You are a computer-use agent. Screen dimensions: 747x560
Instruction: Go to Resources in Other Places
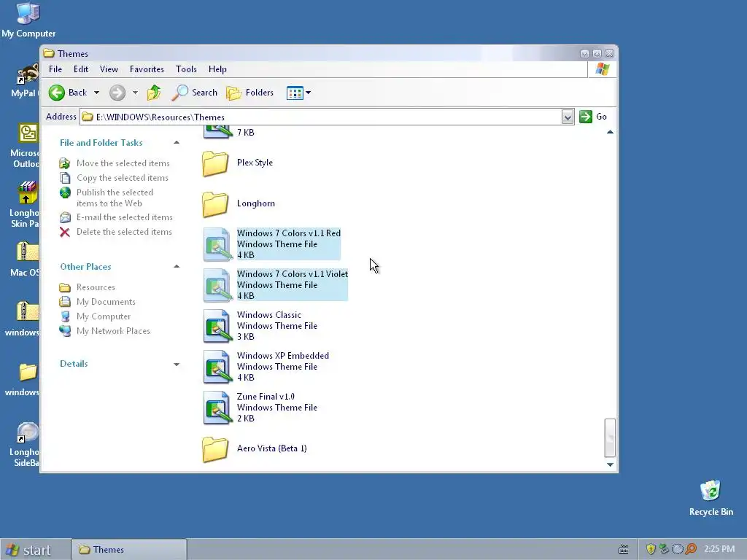pos(96,287)
